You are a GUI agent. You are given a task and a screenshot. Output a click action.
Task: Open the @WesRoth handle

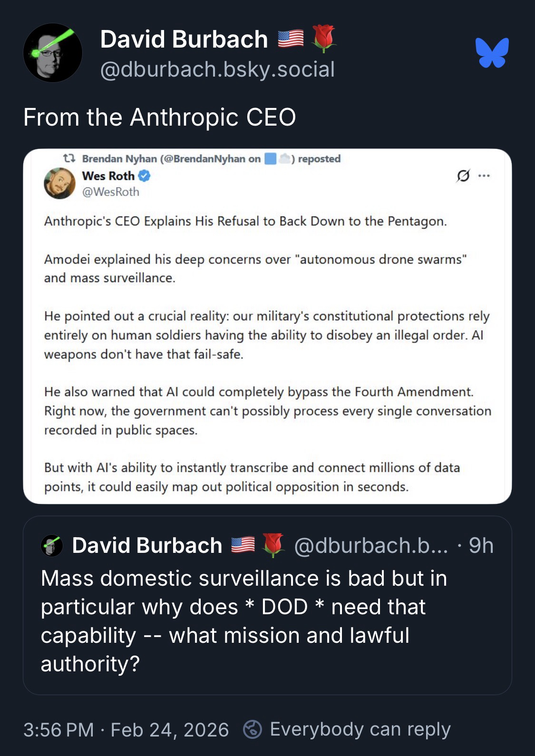[111, 192]
